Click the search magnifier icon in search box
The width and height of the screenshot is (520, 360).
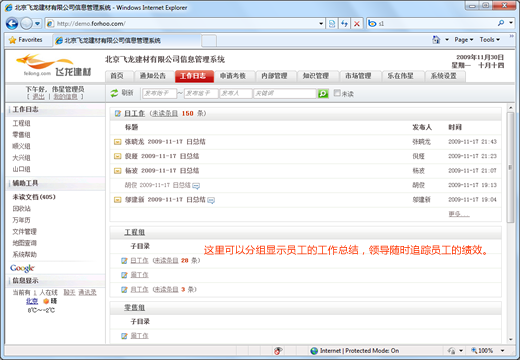501,23
